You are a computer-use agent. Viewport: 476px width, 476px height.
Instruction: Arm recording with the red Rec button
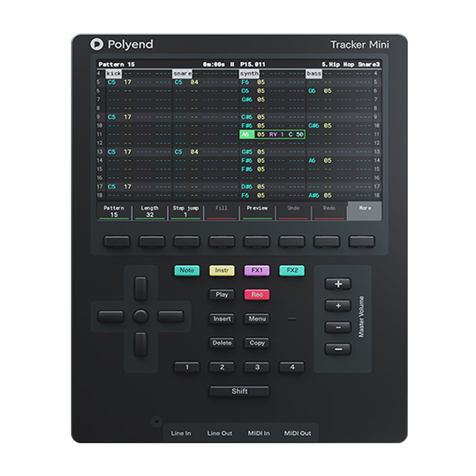[257, 295]
